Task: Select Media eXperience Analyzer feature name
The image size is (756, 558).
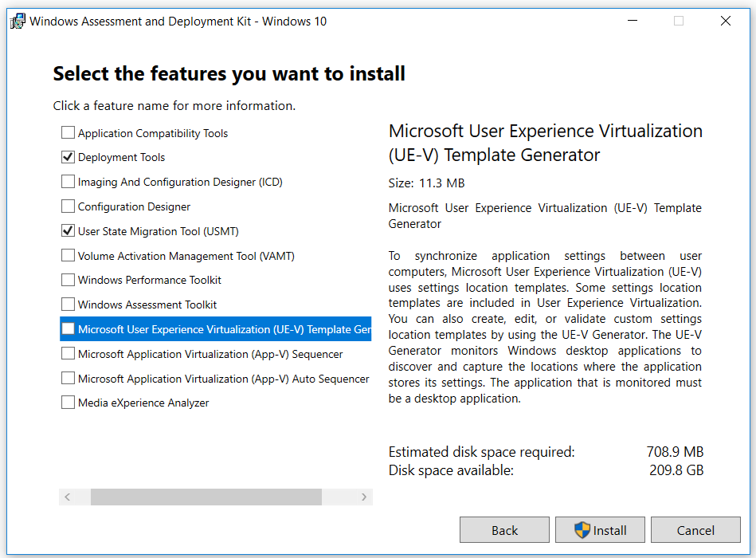Action: click(143, 403)
